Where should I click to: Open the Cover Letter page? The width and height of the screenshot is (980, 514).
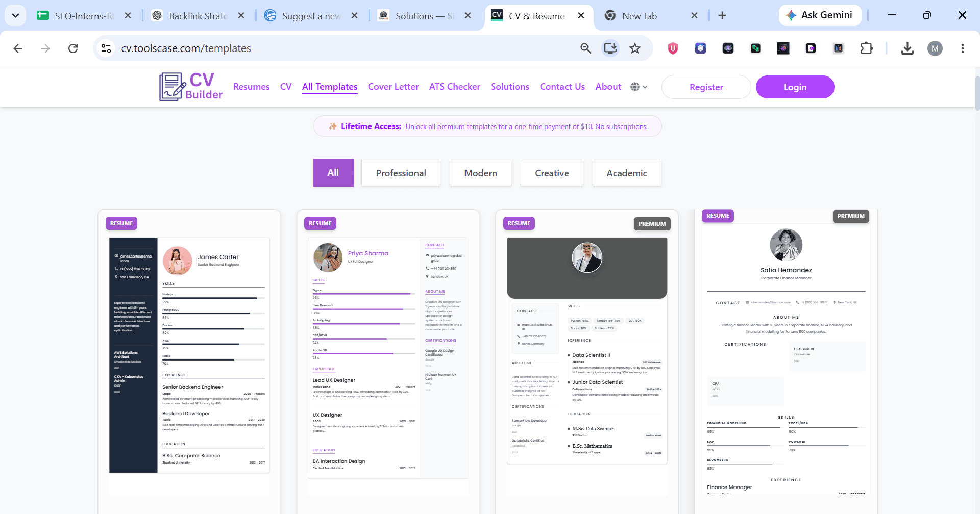click(x=393, y=87)
